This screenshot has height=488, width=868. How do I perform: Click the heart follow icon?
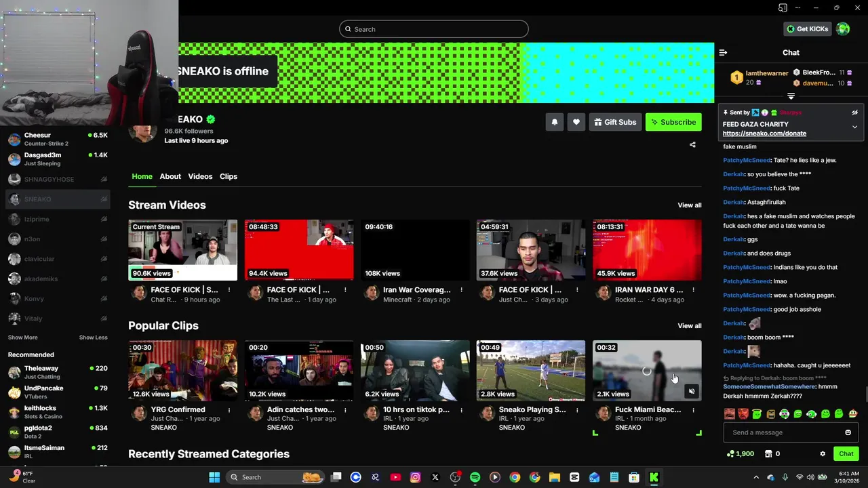click(x=576, y=122)
